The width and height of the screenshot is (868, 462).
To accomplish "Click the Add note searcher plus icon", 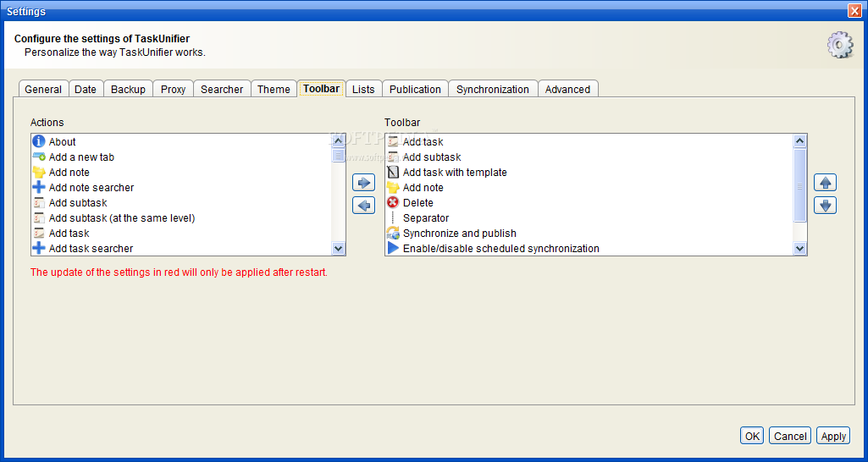I will coord(39,188).
